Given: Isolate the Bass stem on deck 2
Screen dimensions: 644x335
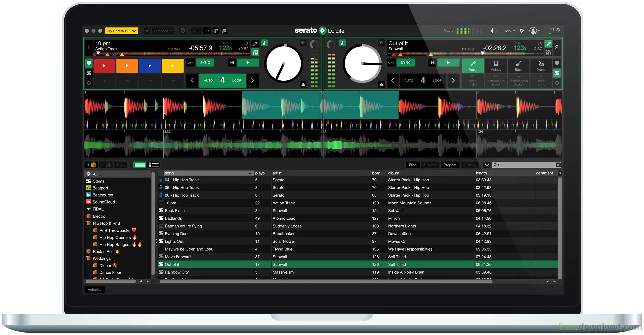Looking at the screenshot, I should 518,65.
